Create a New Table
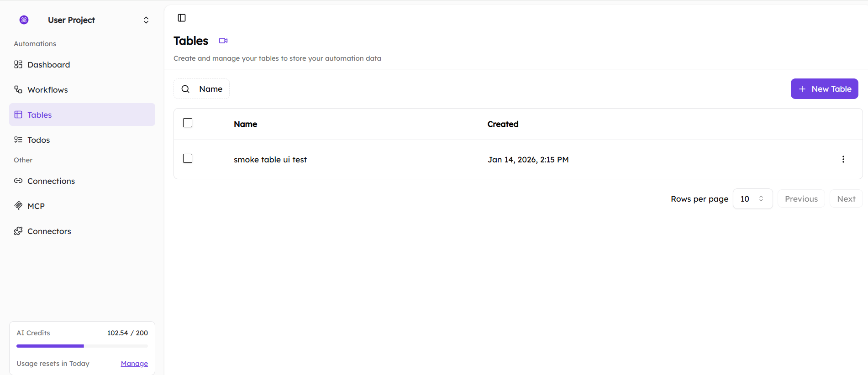Image resolution: width=868 pixels, height=375 pixels. coord(824,89)
